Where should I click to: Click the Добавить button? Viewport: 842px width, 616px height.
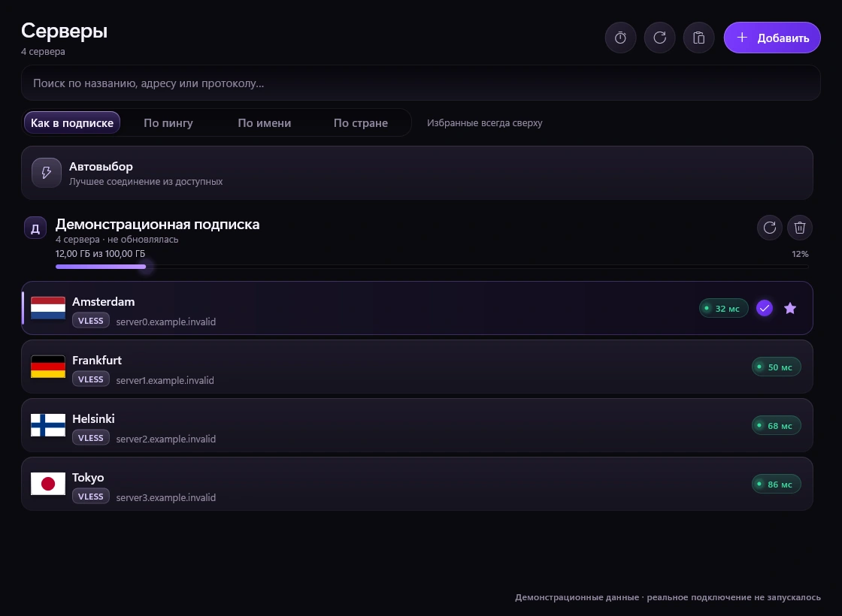771,38
